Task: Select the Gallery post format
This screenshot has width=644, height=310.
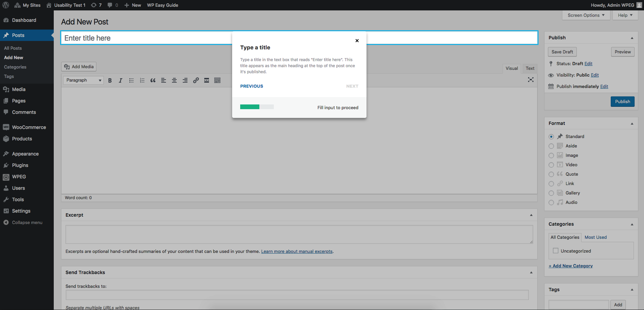Action: tap(551, 193)
